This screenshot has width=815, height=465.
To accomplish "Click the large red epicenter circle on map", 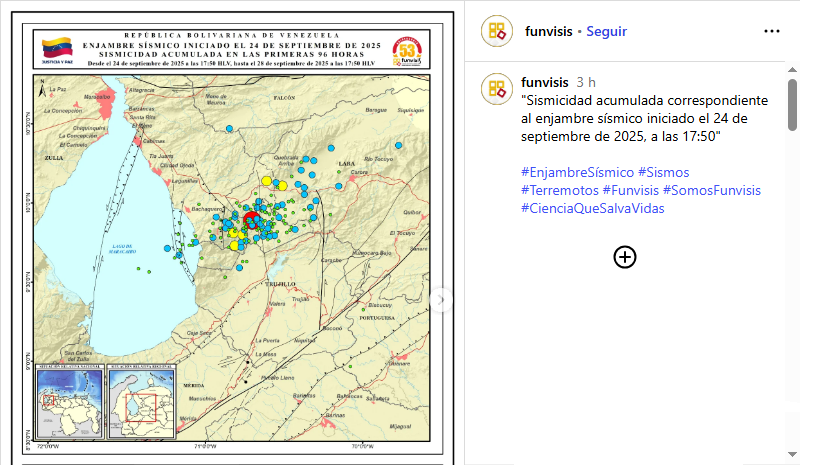I will [253, 221].
